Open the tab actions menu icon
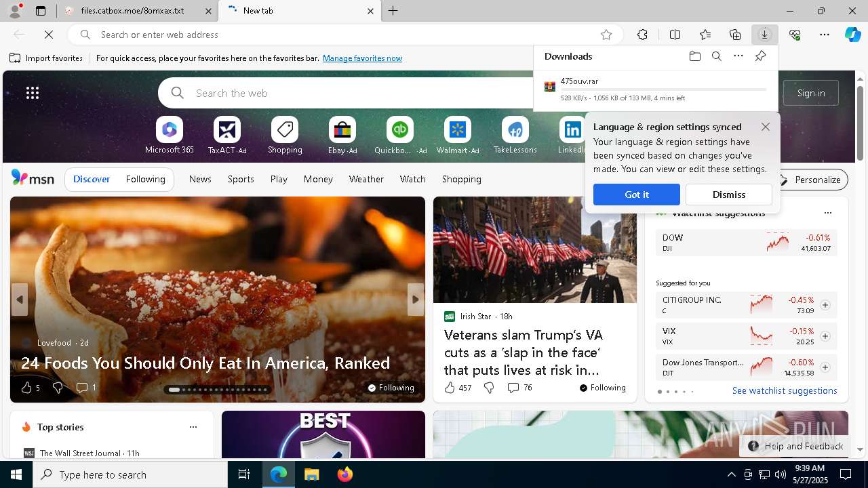 [x=41, y=11]
